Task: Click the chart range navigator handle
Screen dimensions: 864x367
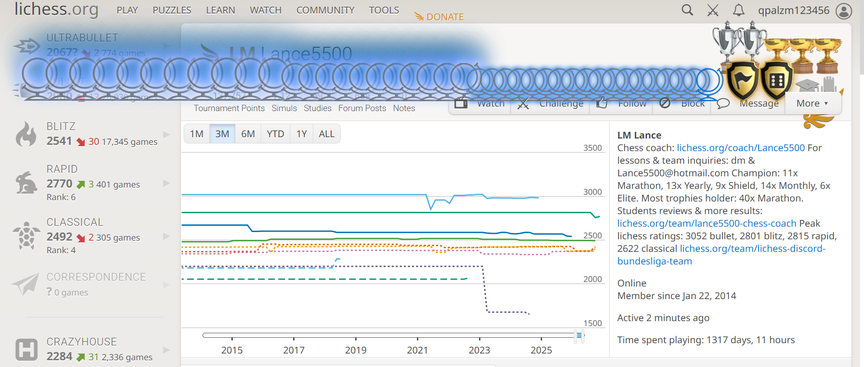Action: point(579,335)
